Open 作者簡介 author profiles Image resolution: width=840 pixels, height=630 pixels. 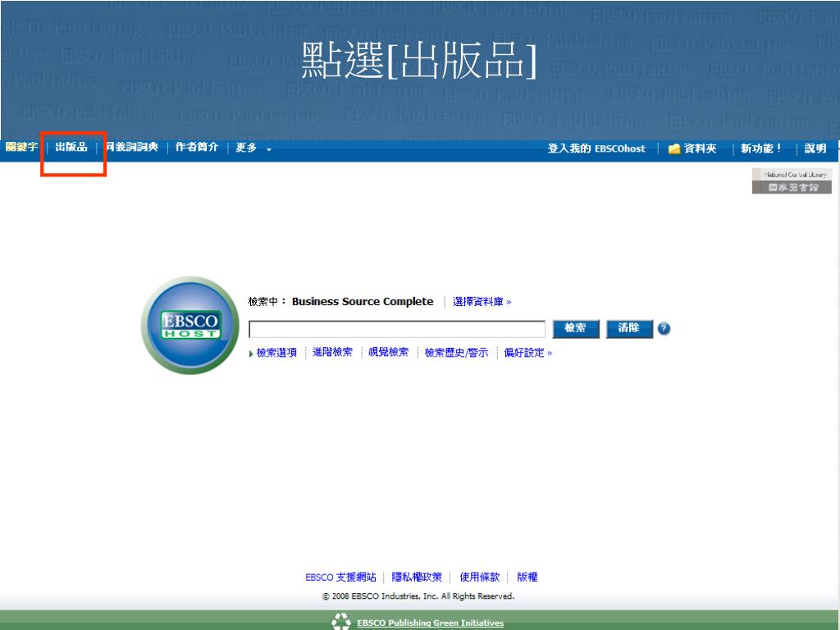pyautogui.click(x=197, y=148)
